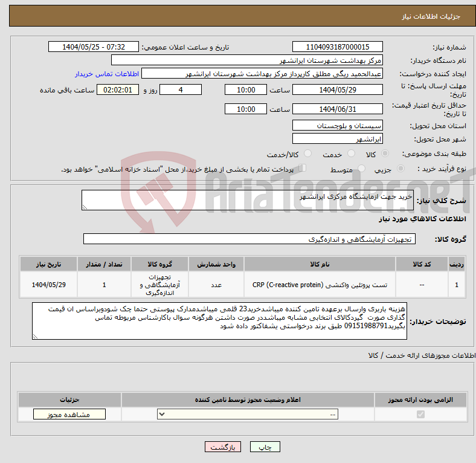Click the delivery province سیستان و بلوچستان field
Viewport: 476px width, 463px height.
pos(337,125)
